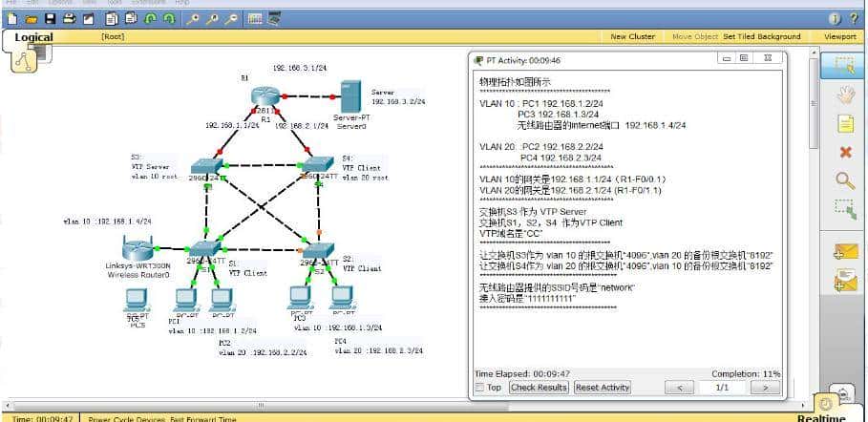Viewport: 868px width, 422px height.
Task: Choose the Place Note tool
Action: click(x=844, y=123)
